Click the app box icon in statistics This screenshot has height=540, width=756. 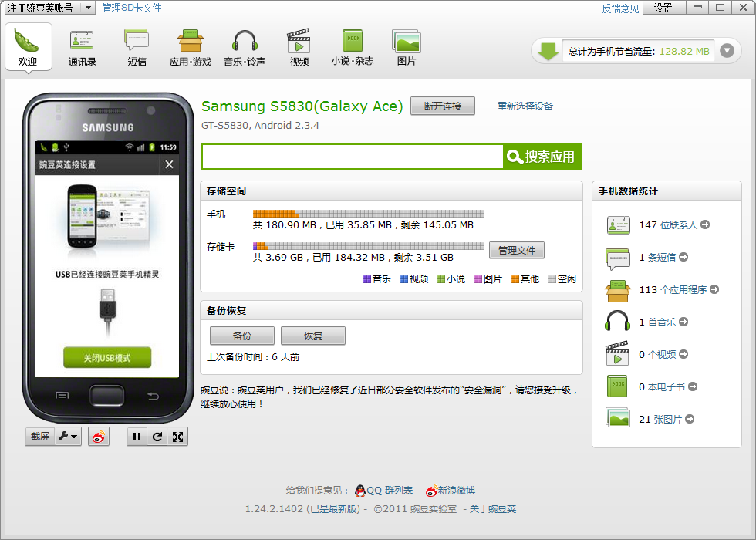click(618, 291)
